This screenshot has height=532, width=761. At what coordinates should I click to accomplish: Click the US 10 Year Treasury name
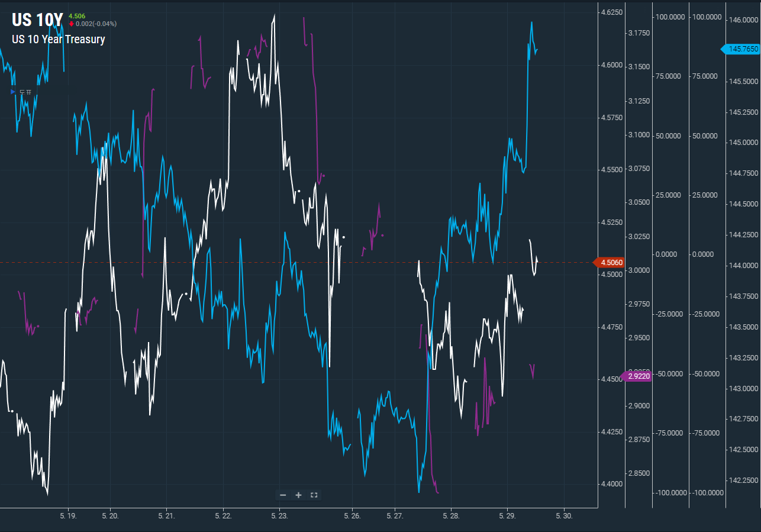(58, 40)
